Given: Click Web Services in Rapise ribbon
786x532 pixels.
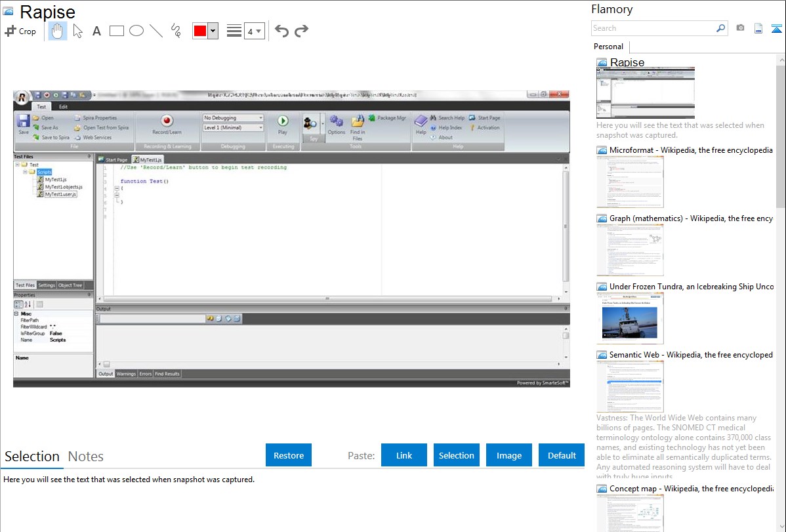Looking at the screenshot, I should (93, 137).
